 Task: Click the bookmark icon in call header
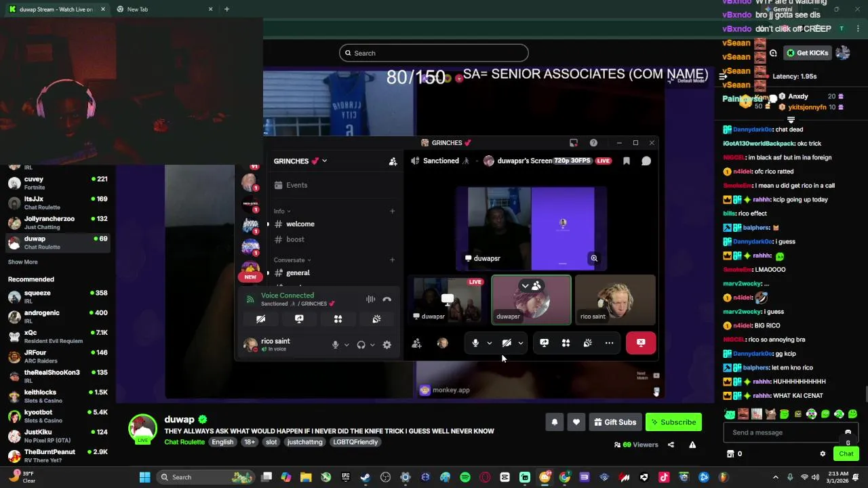(x=627, y=161)
